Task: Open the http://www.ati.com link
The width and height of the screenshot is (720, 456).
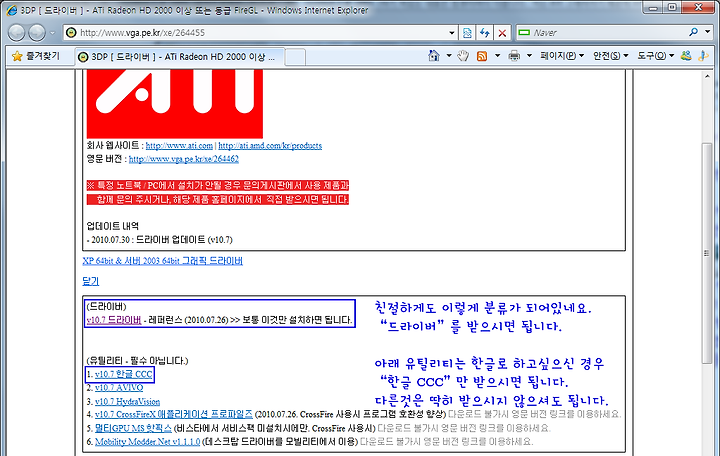Action: click(179, 146)
